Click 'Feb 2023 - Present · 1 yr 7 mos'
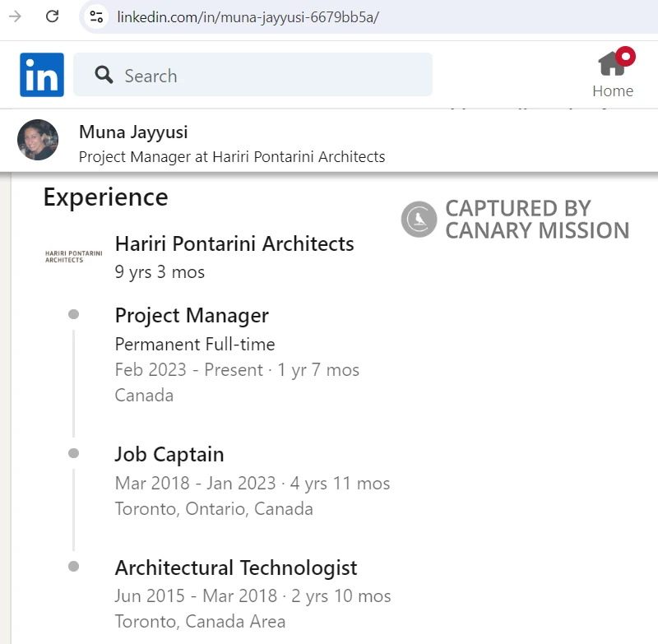The width and height of the screenshot is (658, 644). [x=237, y=370]
